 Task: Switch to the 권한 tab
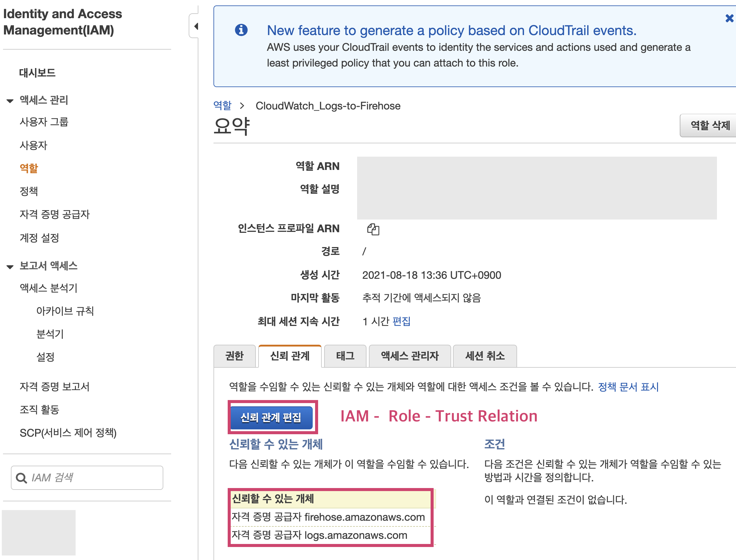(235, 356)
